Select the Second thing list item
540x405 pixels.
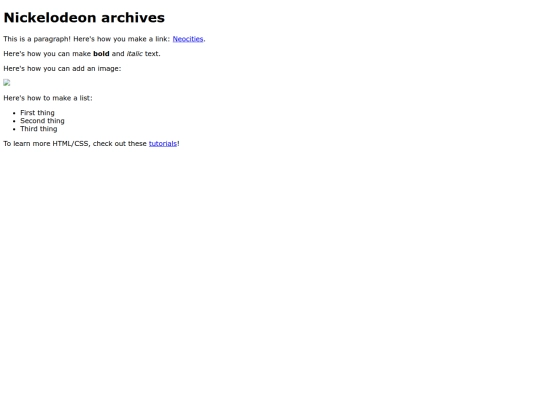[x=42, y=121]
